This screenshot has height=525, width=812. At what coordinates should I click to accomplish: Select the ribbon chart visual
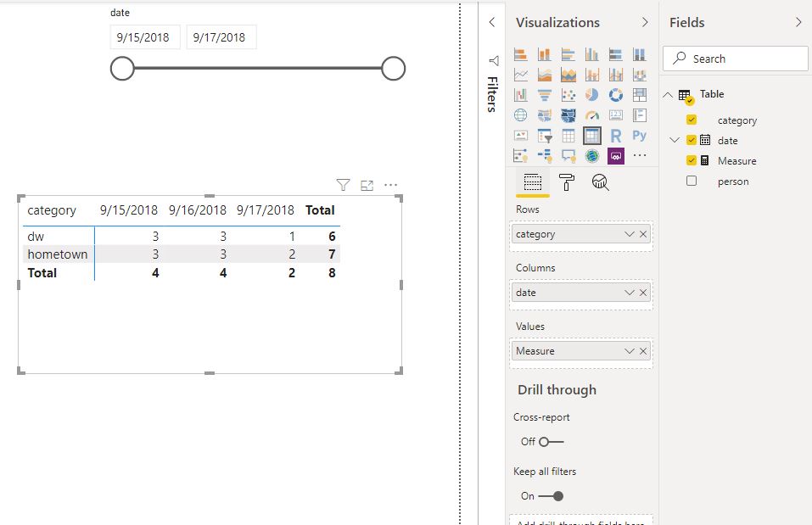click(x=640, y=75)
